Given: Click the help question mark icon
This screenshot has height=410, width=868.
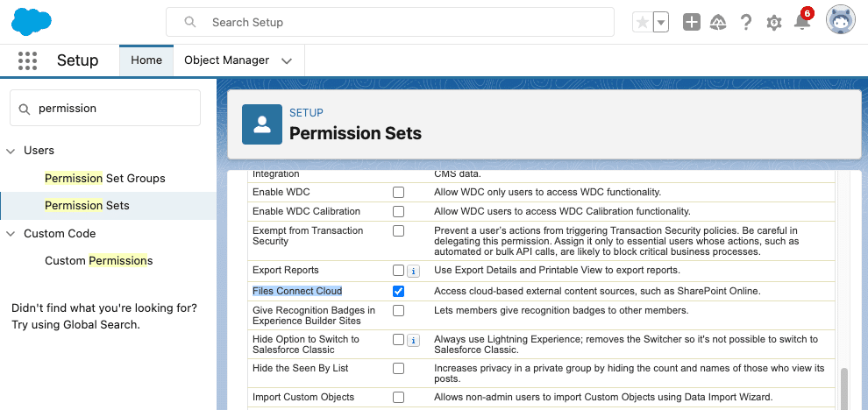Looking at the screenshot, I should [x=746, y=23].
